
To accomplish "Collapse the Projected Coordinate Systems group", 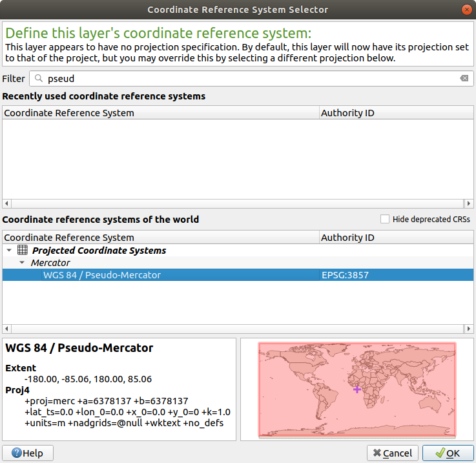I will coord(8,251).
